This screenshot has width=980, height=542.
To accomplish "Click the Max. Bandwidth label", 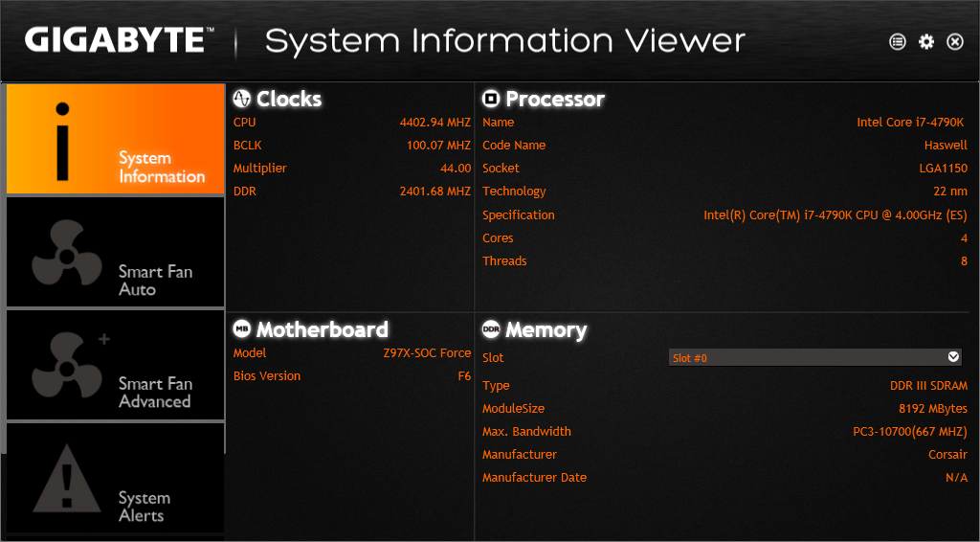I will pos(526,431).
